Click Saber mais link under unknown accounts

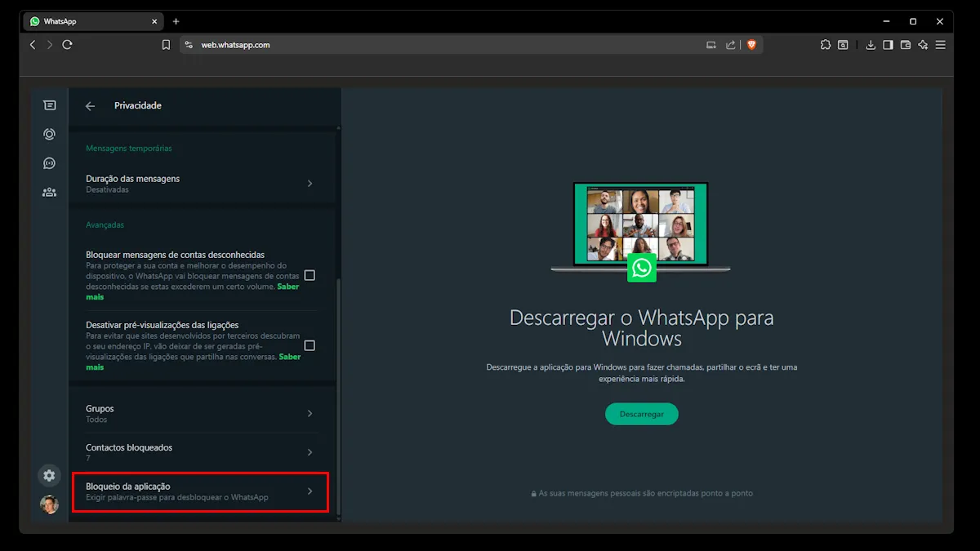pyautogui.click(x=287, y=287)
